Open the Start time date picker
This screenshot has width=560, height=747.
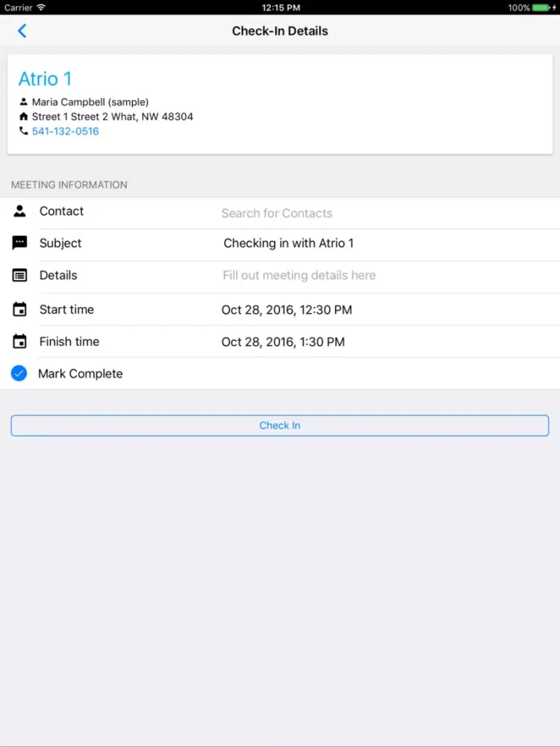pyautogui.click(x=287, y=310)
